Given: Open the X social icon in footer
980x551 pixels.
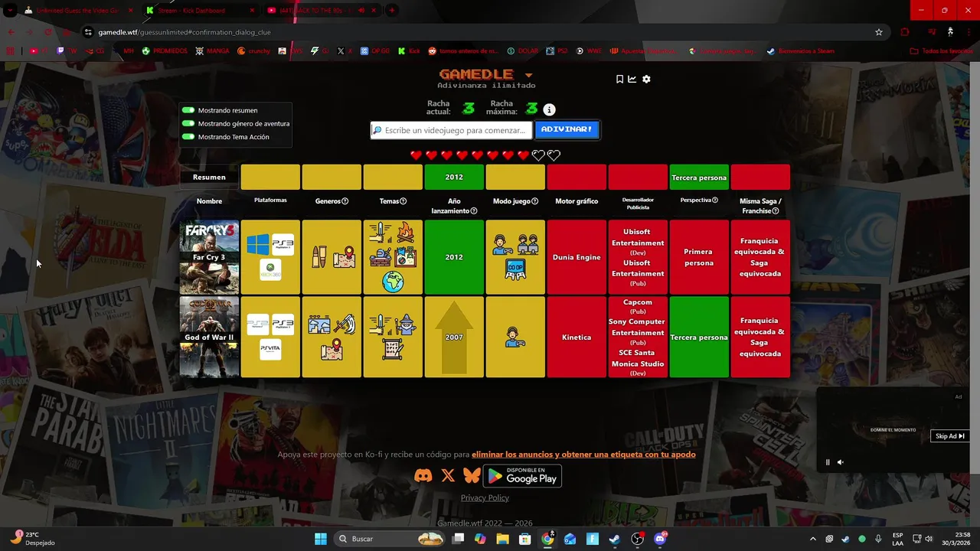Looking at the screenshot, I should pos(448,475).
